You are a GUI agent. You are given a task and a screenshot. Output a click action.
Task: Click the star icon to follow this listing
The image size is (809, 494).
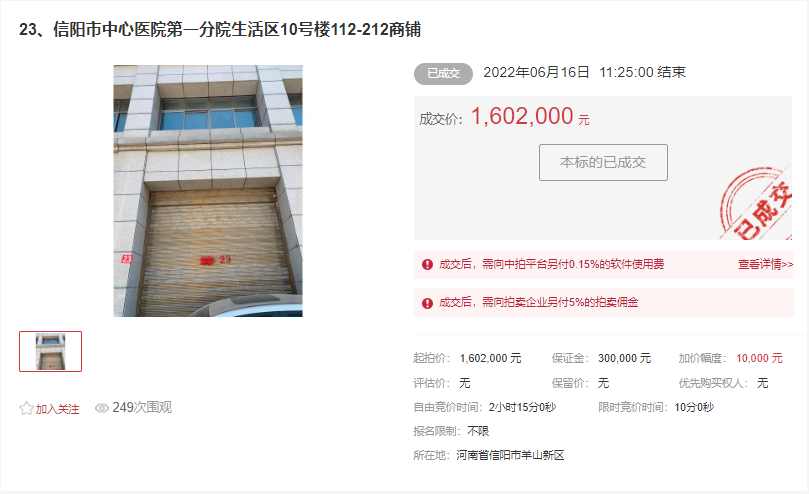pos(26,409)
